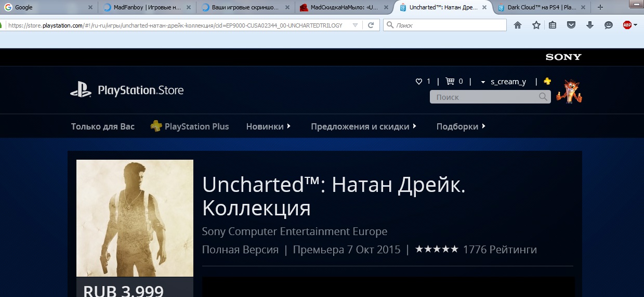Open the Adblock Plus dropdown menu
The width and height of the screenshot is (644, 297).
click(x=635, y=25)
